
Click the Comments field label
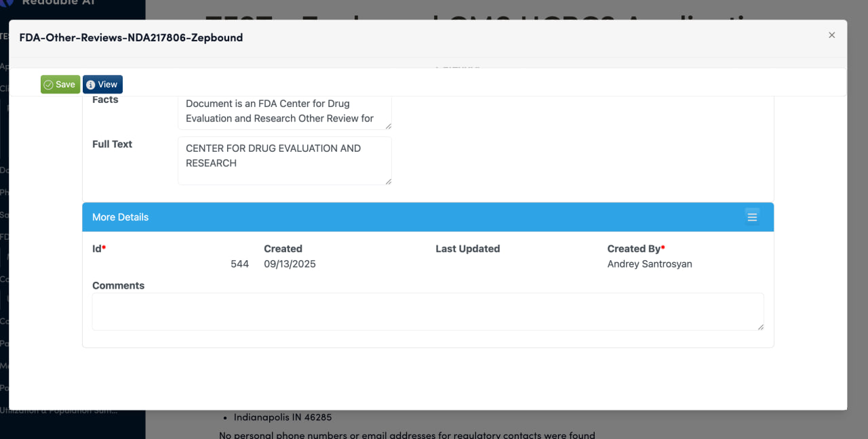pos(118,286)
